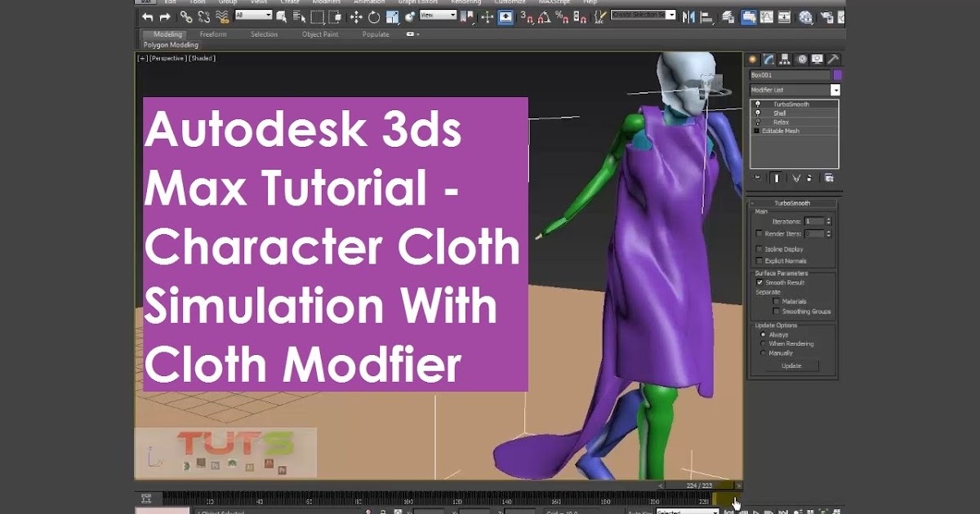This screenshot has height=514, width=980.
Task: Click the Undo icon in main toolbar
Action: pyautogui.click(x=148, y=16)
